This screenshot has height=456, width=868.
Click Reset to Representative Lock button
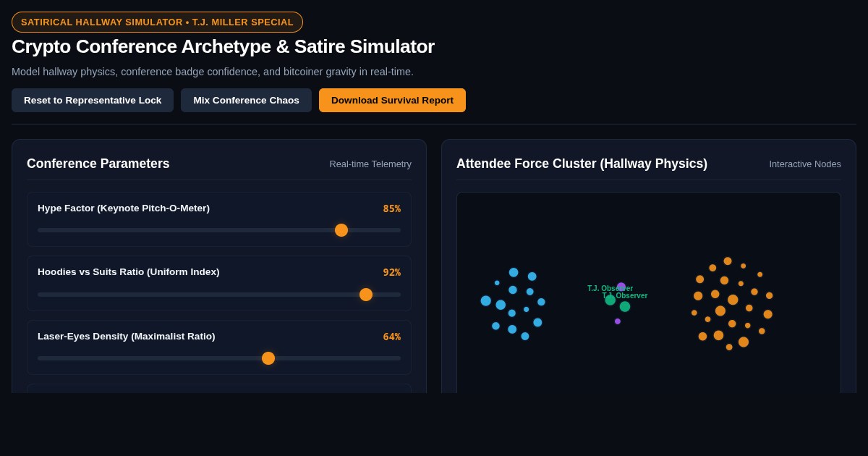coord(93,100)
